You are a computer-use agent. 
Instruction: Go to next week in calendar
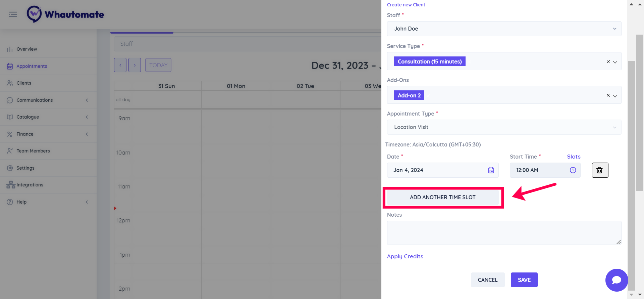(x=135, y=65)
